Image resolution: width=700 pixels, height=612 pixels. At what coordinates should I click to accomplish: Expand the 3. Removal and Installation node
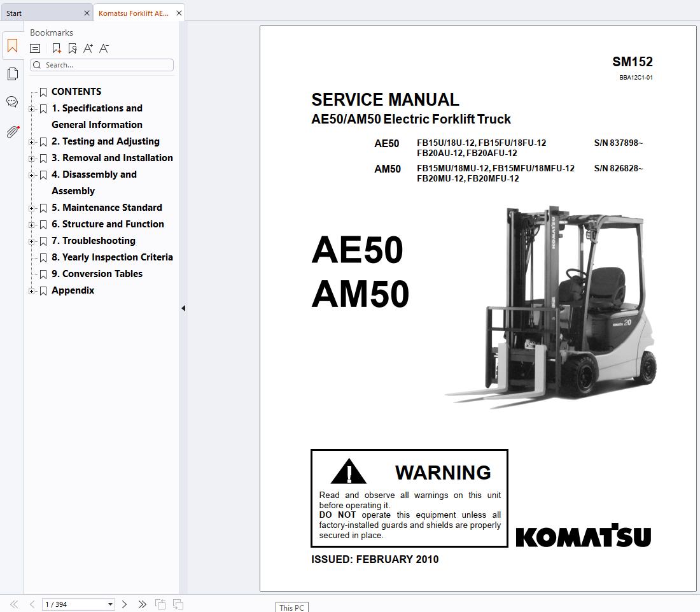pyautogui.click(x=31, y=159)
